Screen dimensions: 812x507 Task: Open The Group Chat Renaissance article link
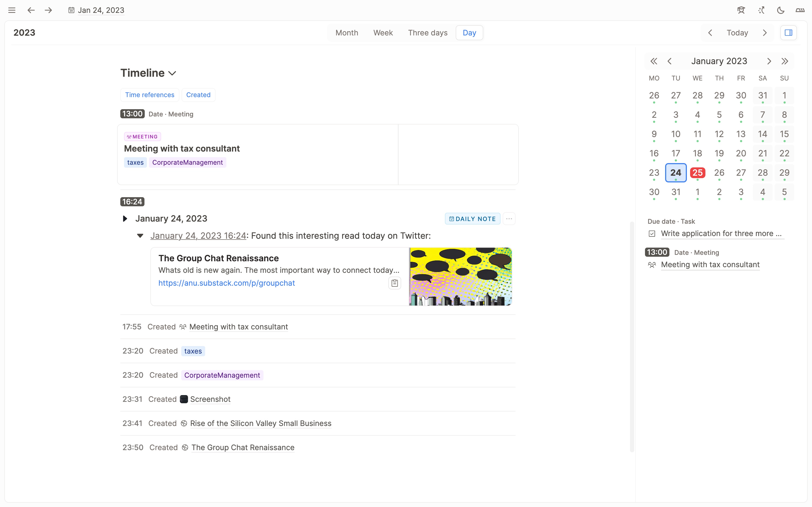click(227, 283)
